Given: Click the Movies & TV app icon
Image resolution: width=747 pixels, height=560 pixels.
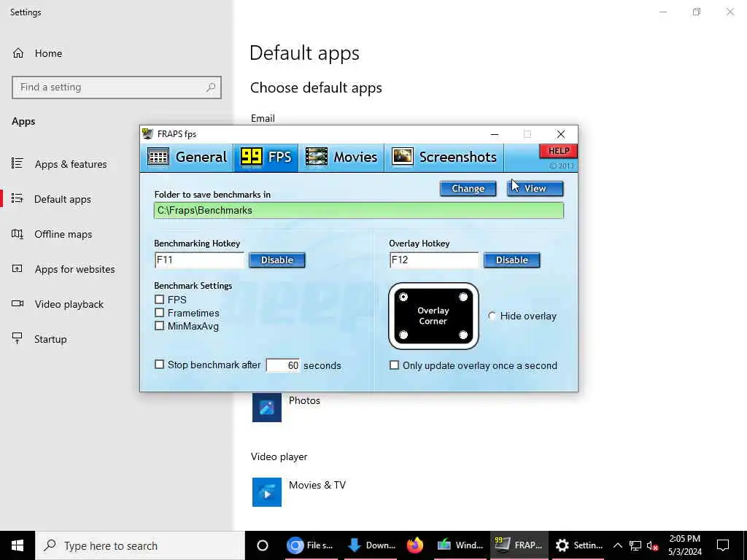Looking at the screenshot, I should tap(267, 492).
